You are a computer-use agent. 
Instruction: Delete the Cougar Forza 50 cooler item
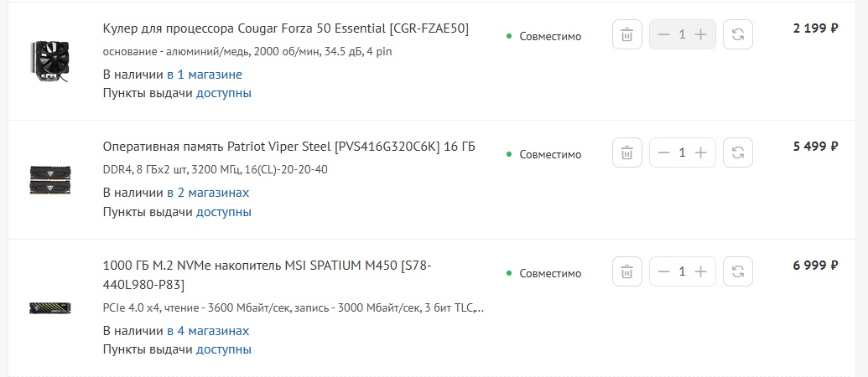tap(626, 34)
